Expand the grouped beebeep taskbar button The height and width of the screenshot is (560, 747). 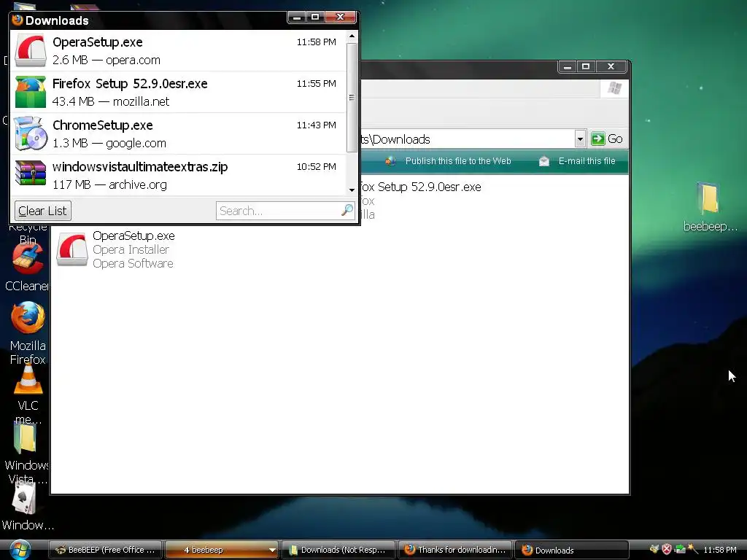[x=272, y=550]
